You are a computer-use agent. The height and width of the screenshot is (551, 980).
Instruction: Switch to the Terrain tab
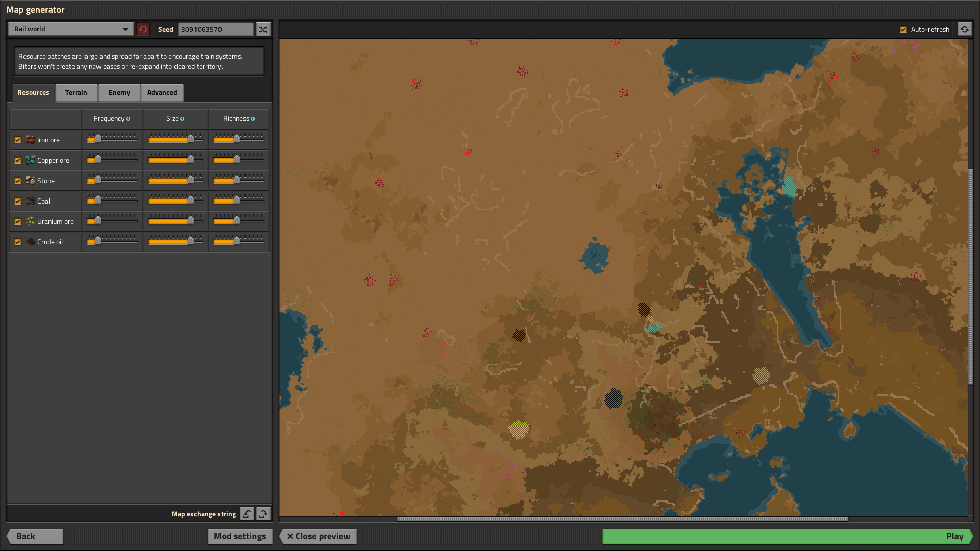click(76, 93)
